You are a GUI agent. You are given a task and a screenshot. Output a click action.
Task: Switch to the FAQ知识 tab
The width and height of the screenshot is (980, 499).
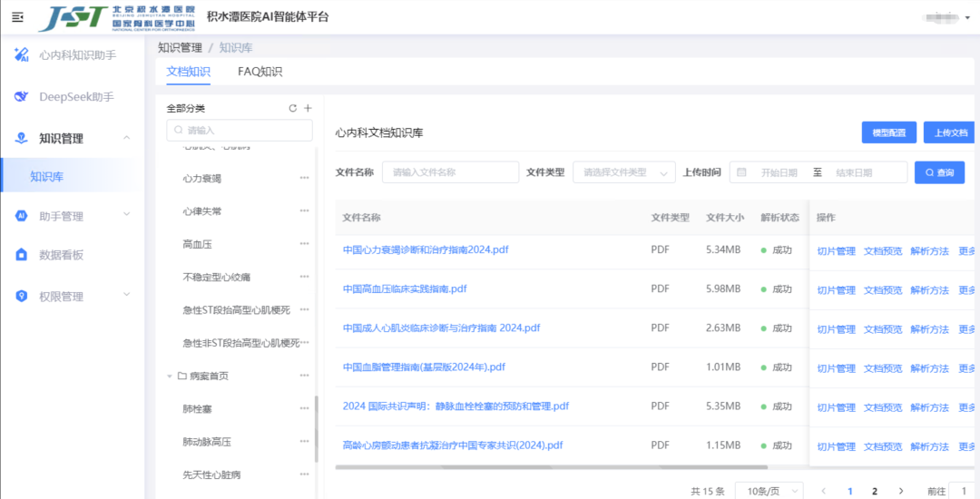[260, 71]
